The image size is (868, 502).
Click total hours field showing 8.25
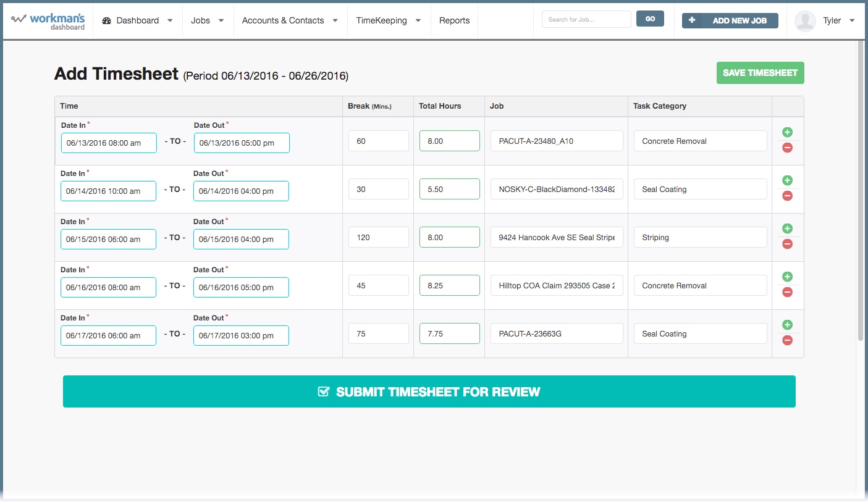click(x=450, y=285)
